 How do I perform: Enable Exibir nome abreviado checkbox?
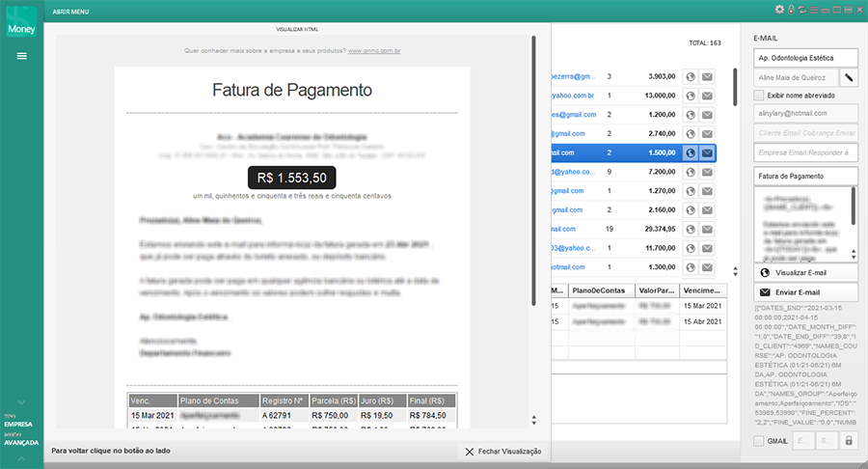point(758,96)
